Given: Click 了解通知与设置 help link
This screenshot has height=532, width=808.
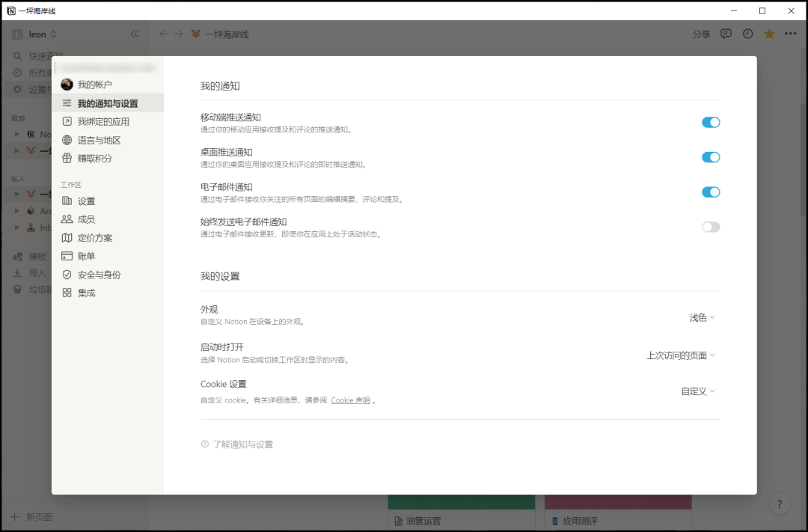Looking at the screenshot, I should tap(237, 444).
